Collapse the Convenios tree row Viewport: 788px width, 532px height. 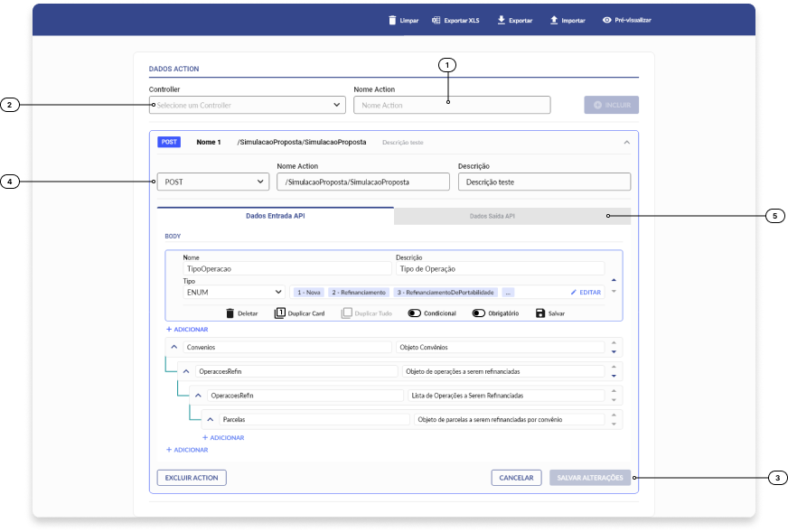174,347
